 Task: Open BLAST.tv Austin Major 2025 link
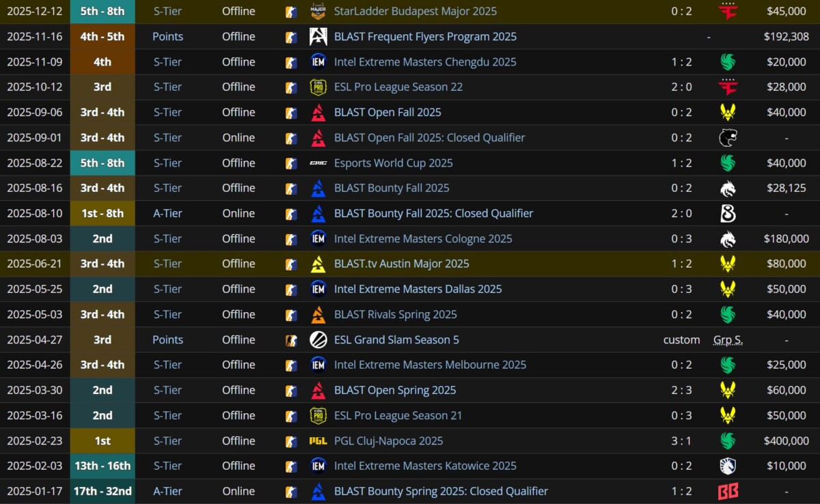point(401,264)
